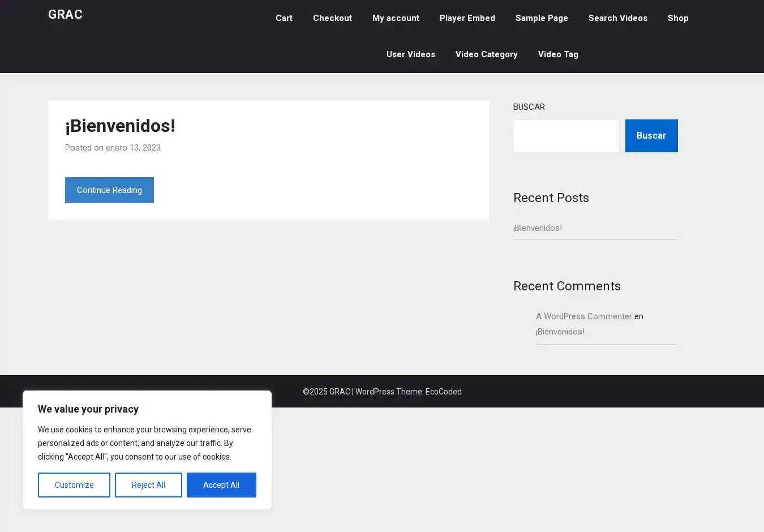This screenshot has height=532, width=764.
Task: Reject All cookies in privacy banner
Action: (x=148, y=485)
